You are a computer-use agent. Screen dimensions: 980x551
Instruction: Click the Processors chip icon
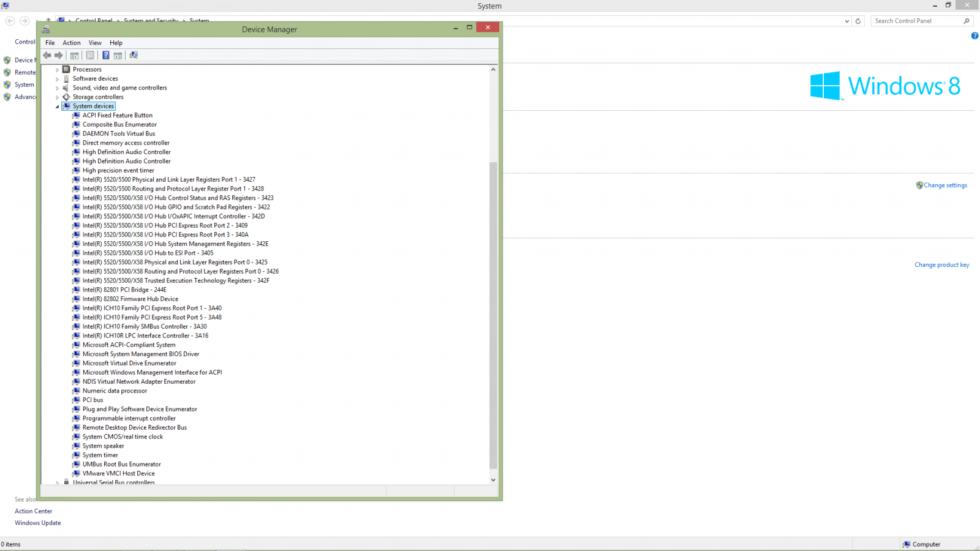pyautogui.click(x=66, y=69)
